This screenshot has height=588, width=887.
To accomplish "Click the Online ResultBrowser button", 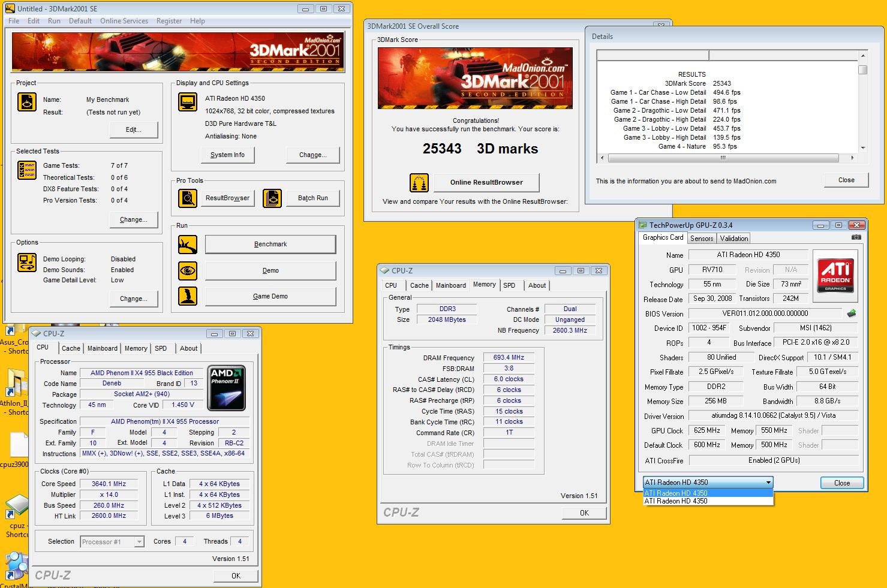I will (486, 183).
